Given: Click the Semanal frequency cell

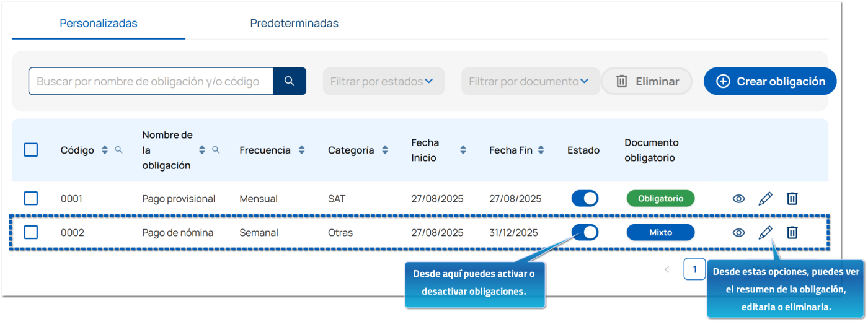Looking at the screenshot, I should [259, 233].
